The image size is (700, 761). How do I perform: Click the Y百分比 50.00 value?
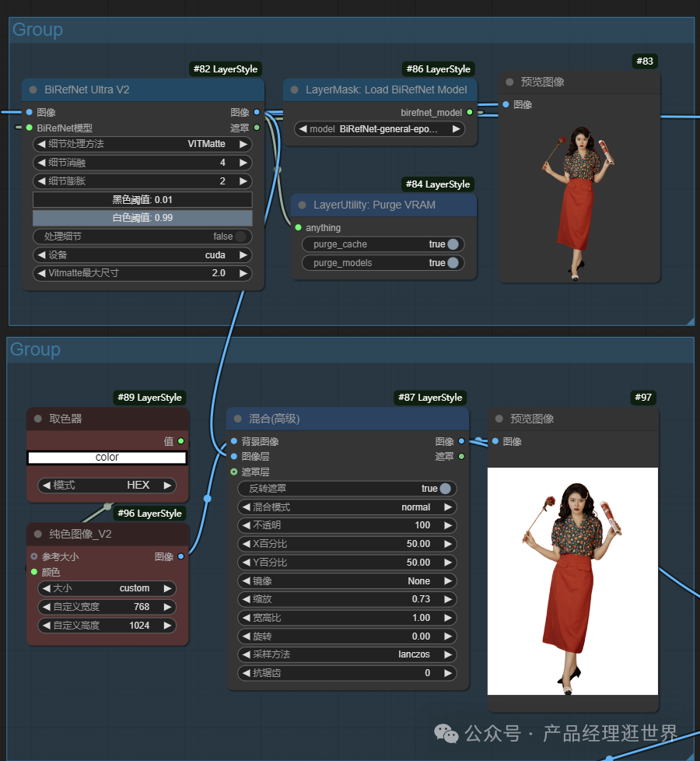[418, 562]
